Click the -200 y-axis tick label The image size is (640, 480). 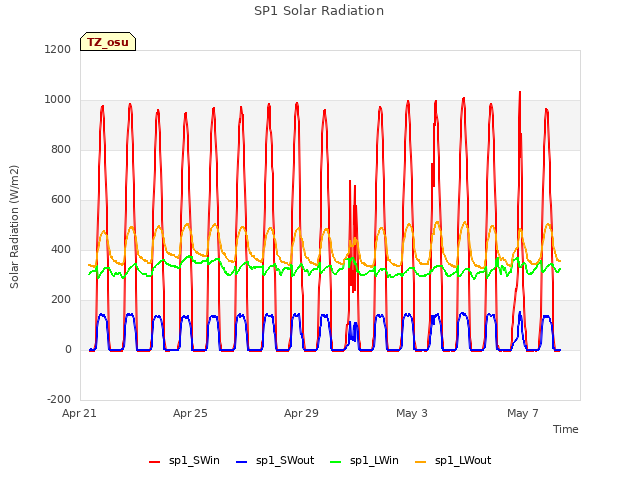click(59, 399)
